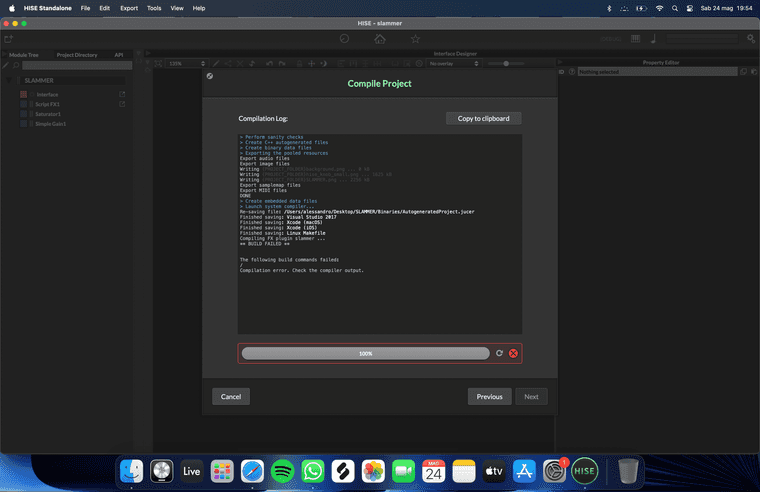Open the Edit menu
The width and height of the screenshot is (760, 492).
(x=105, y=8)
